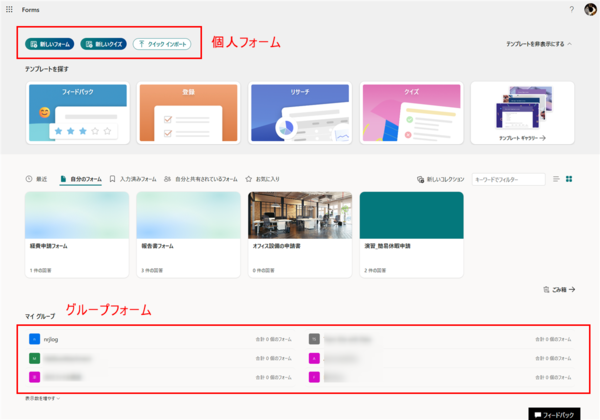Screen dimensions: 600x420
Task: Open the オフィス設備の申請書 card
Action: (300, 234)
